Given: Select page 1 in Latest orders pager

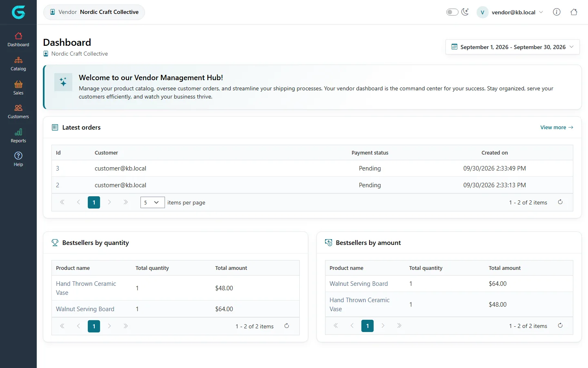Looking at the screenshot, I should point(94,202).
